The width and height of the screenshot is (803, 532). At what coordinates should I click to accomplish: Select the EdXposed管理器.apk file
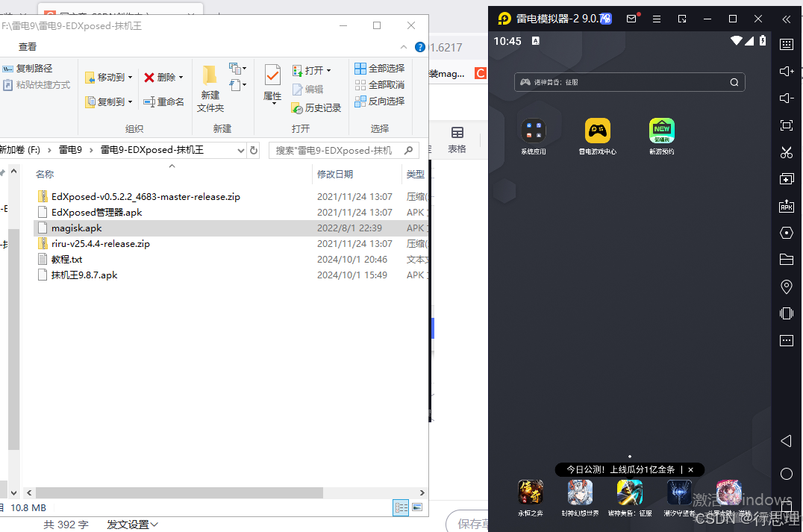pyautogui.click(x=96, y=213)
